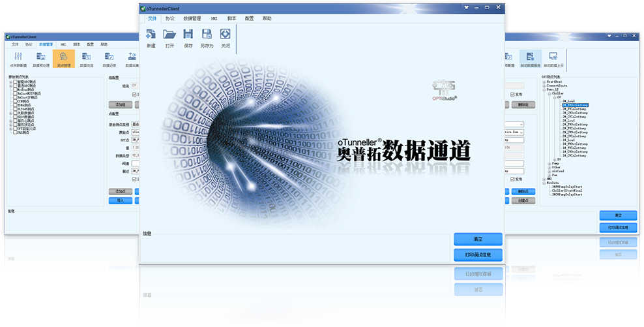Click the 组名 input field in left window
Screen dimensions: 644x327
[135, 86]
